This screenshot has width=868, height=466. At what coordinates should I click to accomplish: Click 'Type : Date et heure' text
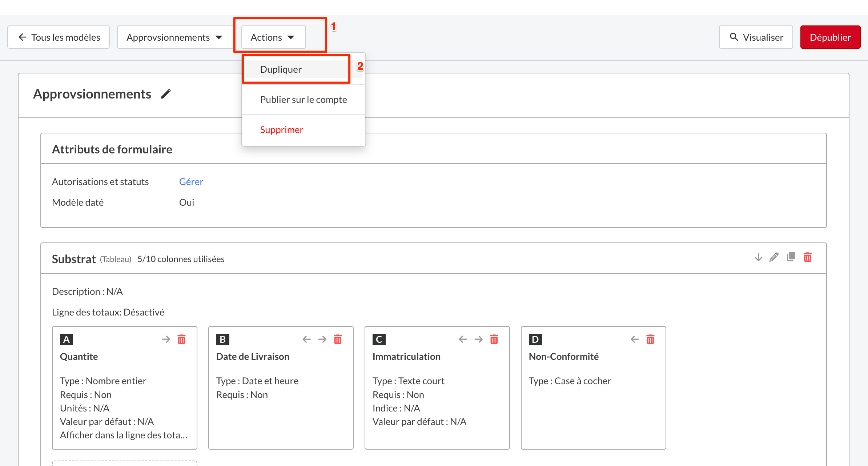coord(257,381)
